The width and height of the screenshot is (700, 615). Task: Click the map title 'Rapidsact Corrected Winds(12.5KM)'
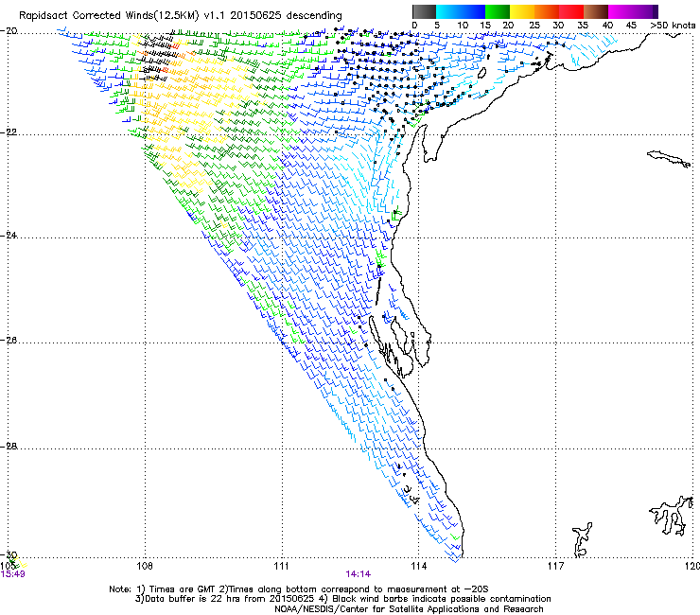click(109, 16)
